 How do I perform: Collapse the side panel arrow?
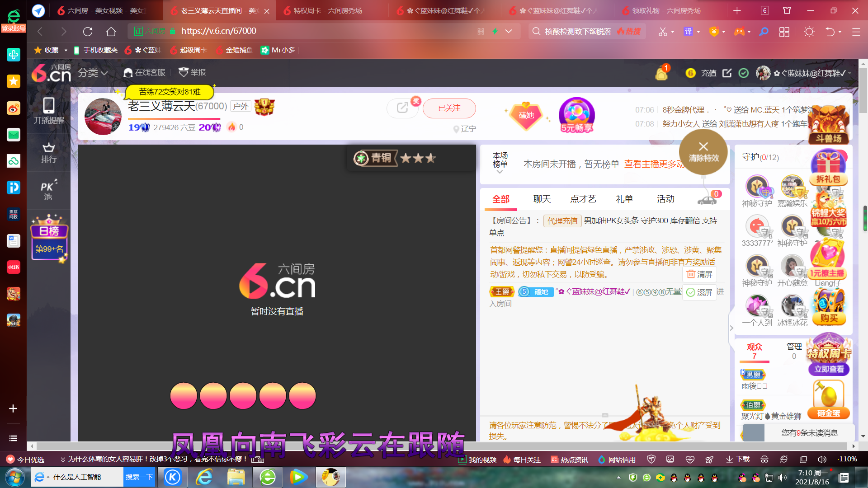click(731, 328)
